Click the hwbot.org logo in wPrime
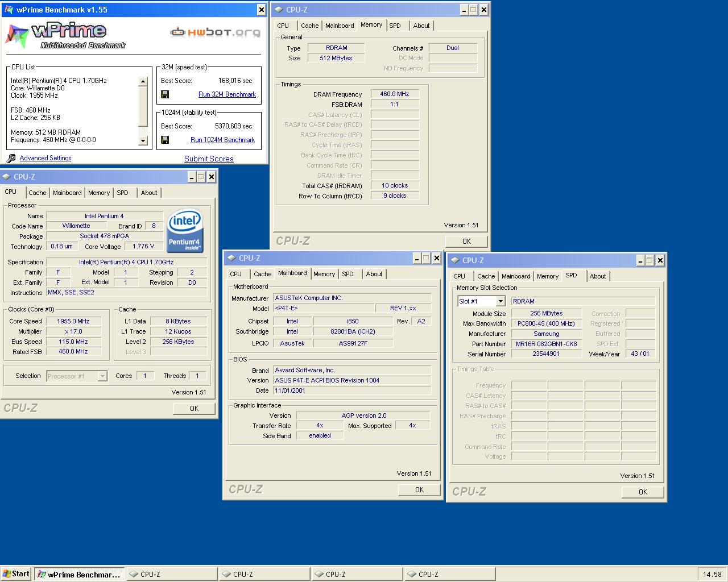Viewport: 728px width, 582px height. [216, 32]
